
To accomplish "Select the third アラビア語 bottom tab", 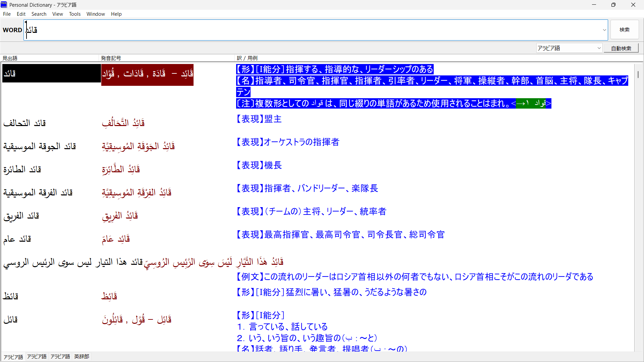I will pyautogui.click(x=60, y=356).
